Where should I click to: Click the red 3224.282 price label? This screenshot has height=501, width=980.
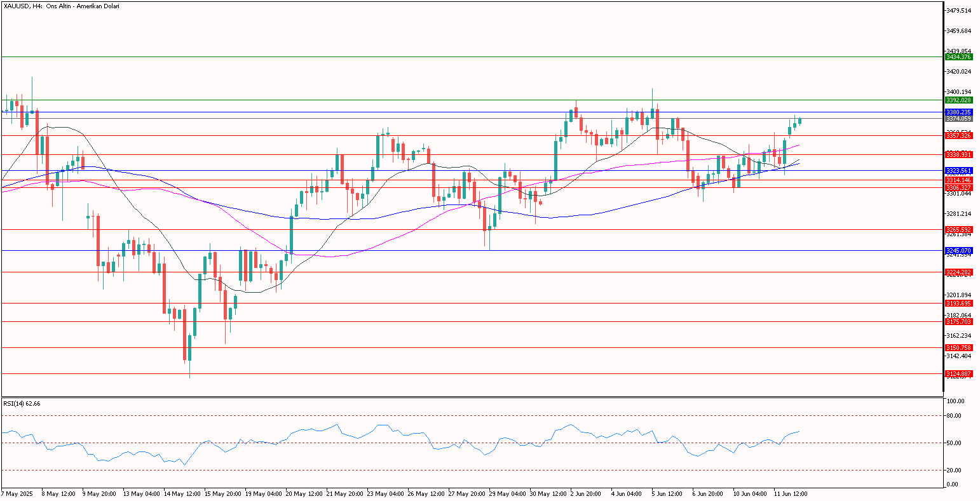pyautogui.click(x=958, y=272)
